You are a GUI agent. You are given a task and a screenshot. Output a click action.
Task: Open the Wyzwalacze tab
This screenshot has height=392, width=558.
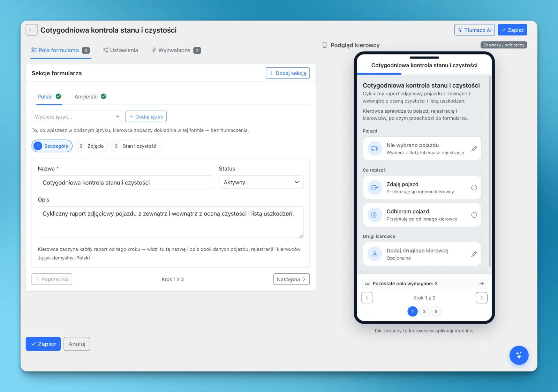176,50
